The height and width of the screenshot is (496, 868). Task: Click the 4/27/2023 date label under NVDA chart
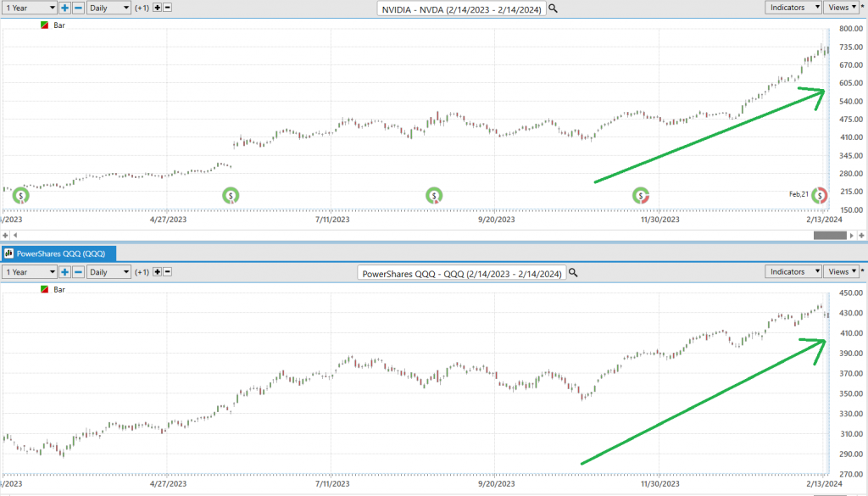169,220
